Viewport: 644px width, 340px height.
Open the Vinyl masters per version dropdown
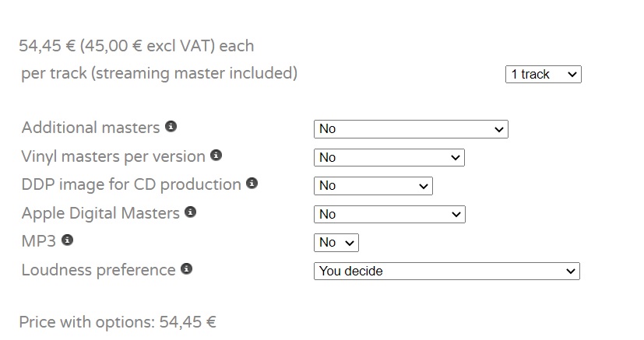coord(389,158)
